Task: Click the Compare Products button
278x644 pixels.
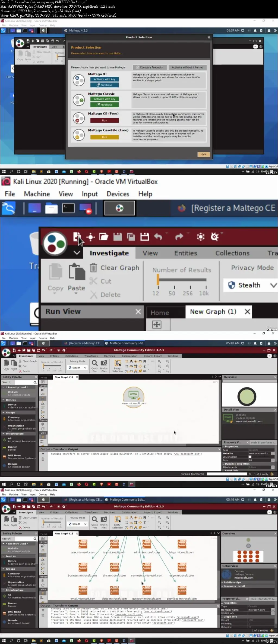Action: (x=150, y=67)
